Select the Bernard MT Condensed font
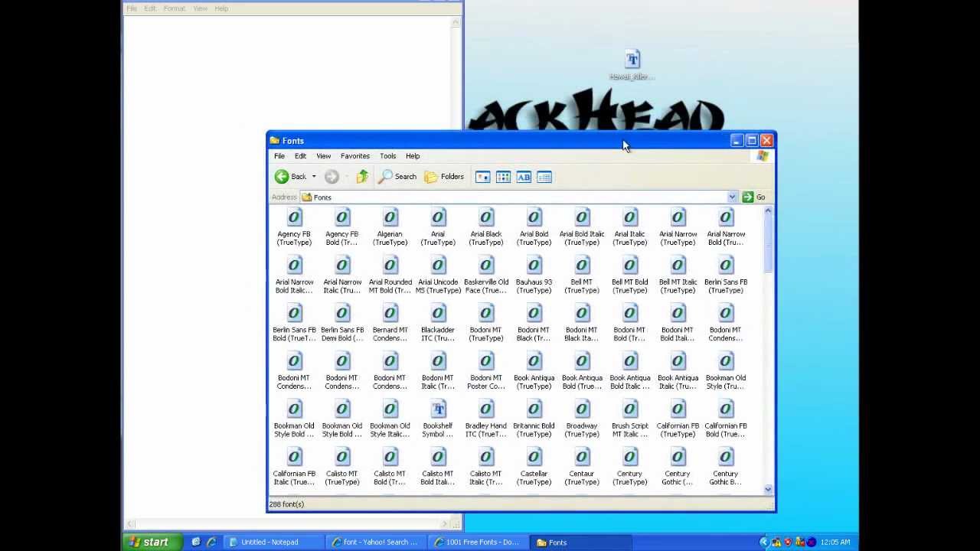980x551 pixels. pos(390,324)
